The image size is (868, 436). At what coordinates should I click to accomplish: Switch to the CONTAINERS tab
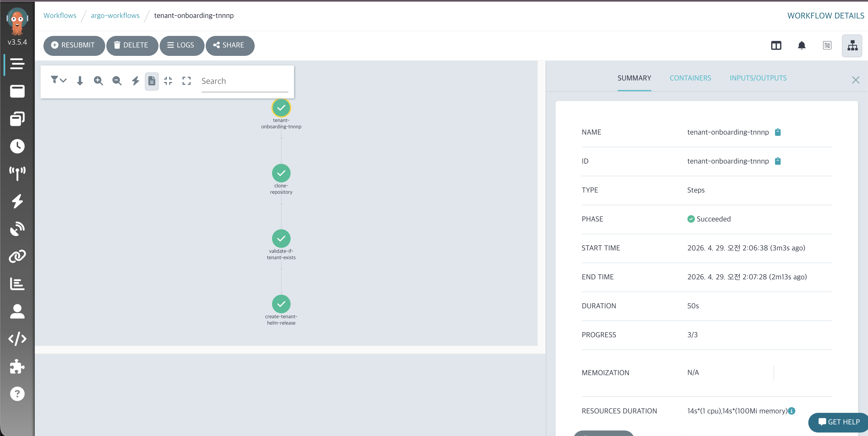[690, 78]
